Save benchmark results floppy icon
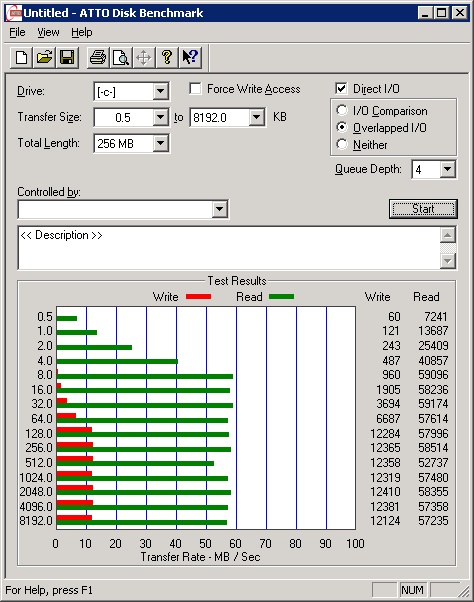The image size is (474, 602). click(67, 58)
